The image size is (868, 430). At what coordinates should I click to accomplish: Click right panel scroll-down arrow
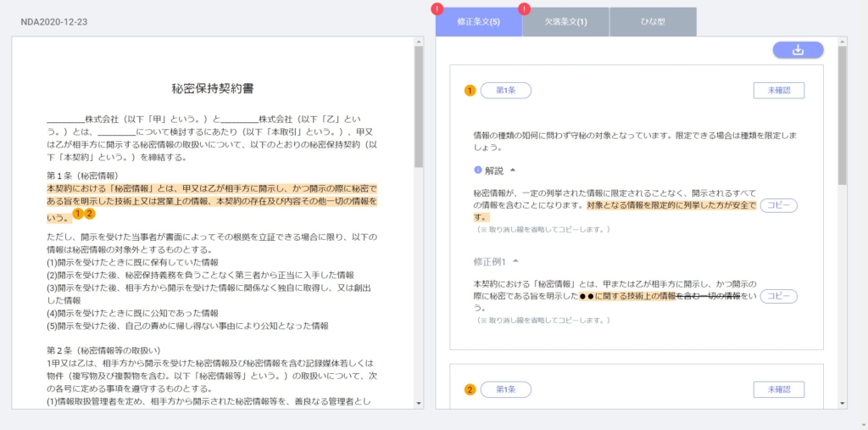842,404
